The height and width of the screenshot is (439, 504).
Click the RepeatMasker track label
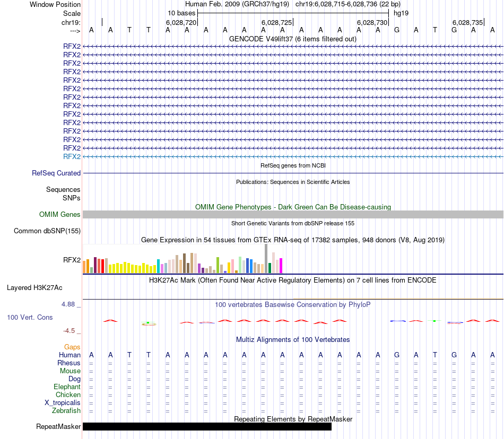click(x=58, y=427)
